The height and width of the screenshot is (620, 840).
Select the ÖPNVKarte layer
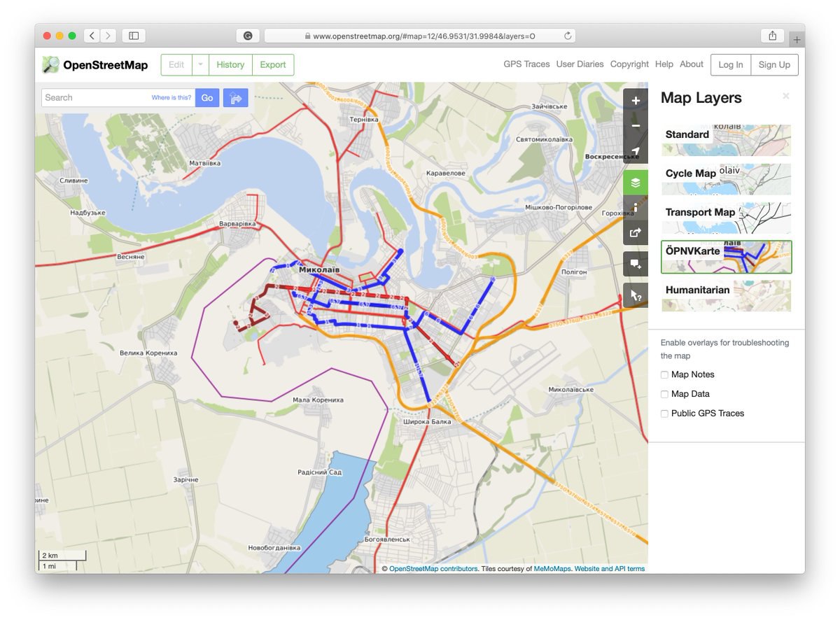727,257
